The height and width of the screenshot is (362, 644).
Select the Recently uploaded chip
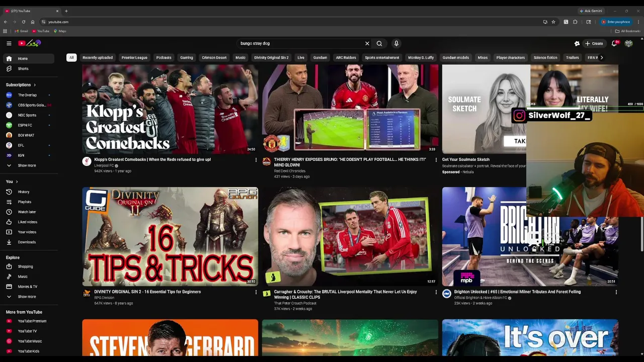(98, 58)
